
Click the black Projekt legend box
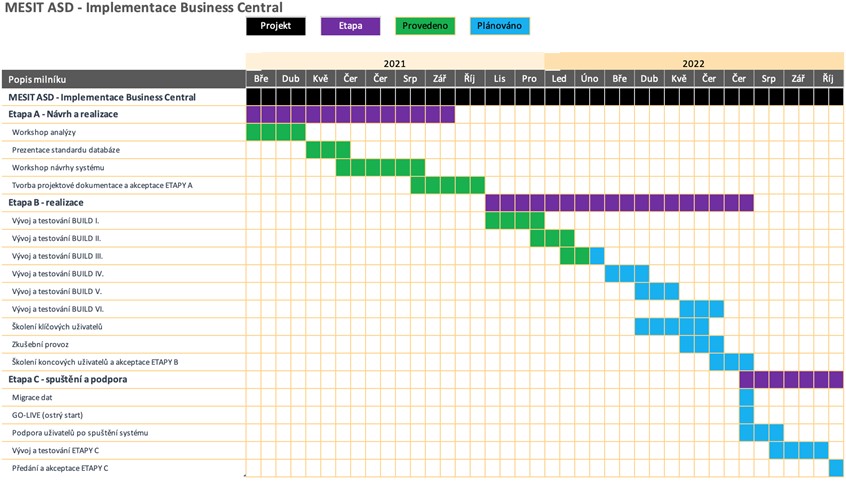click(x=275, y=26)
